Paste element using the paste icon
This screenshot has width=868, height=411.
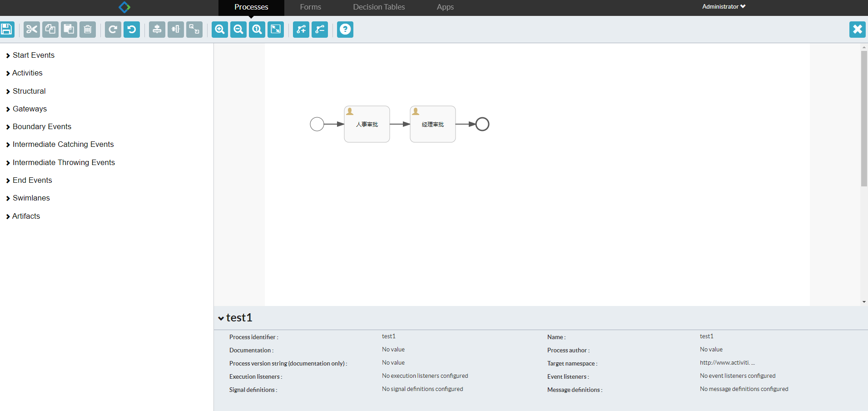point(69,30)
